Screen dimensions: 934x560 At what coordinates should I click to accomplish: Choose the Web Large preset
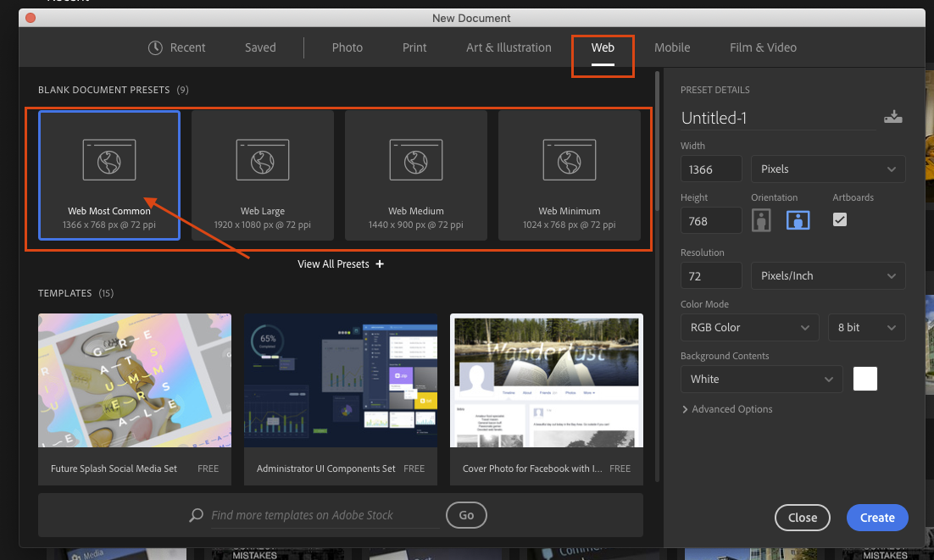coord(263,175)
